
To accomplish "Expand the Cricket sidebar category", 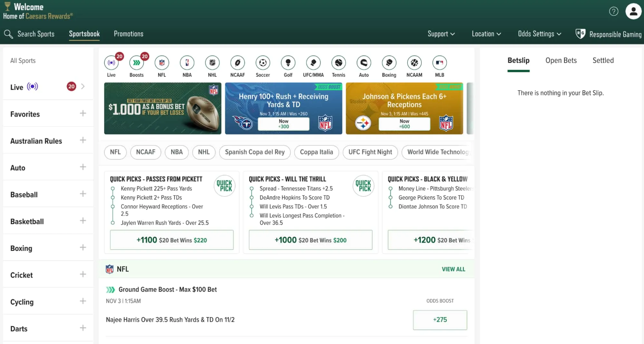I will pos(83,274).
